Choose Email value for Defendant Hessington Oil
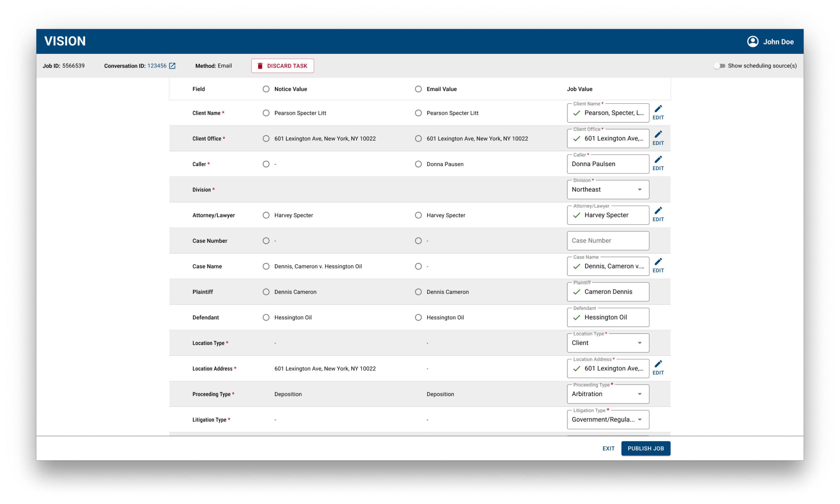 point(418,317)
